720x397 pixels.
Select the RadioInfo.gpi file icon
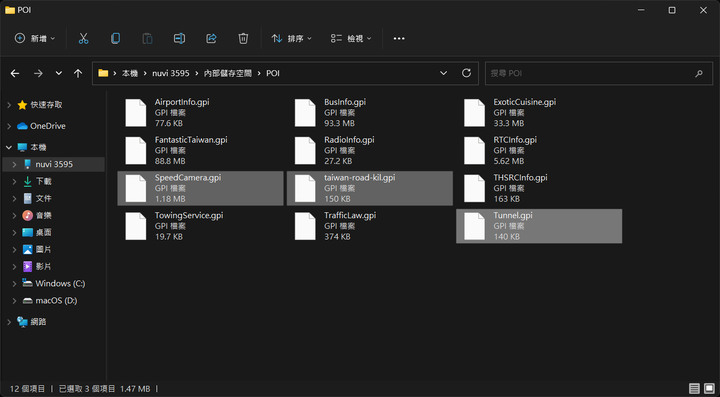point(305,151)
